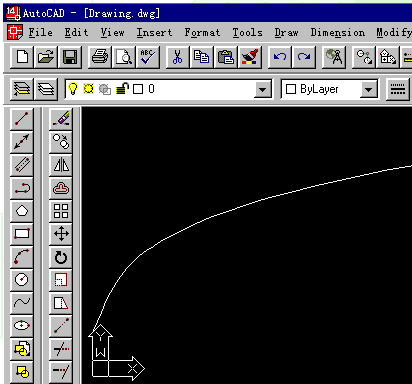
Task: Select the Spline tool
Action: tap(22, 303)
